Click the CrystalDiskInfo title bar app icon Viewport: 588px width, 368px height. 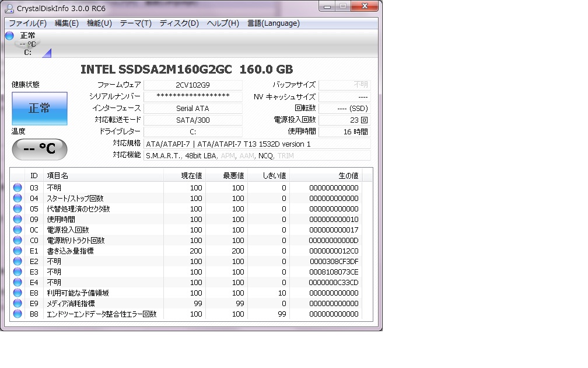[x=9, y=8]
